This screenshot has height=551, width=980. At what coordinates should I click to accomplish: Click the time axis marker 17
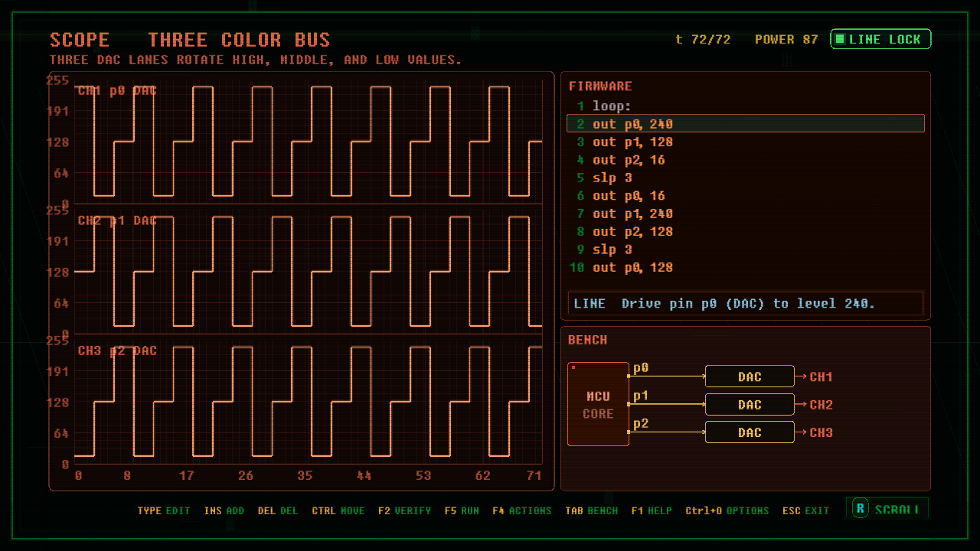click(x=186, y=476)
